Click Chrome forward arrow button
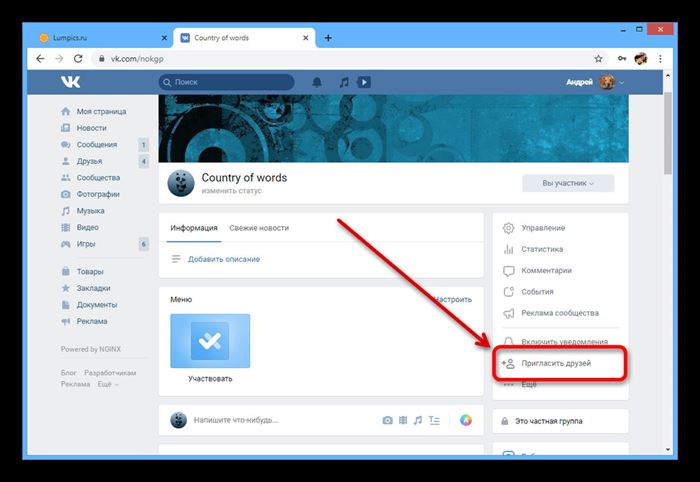This screenshot has width=700, height=482. pyautogui.click(x=59, y=58)
